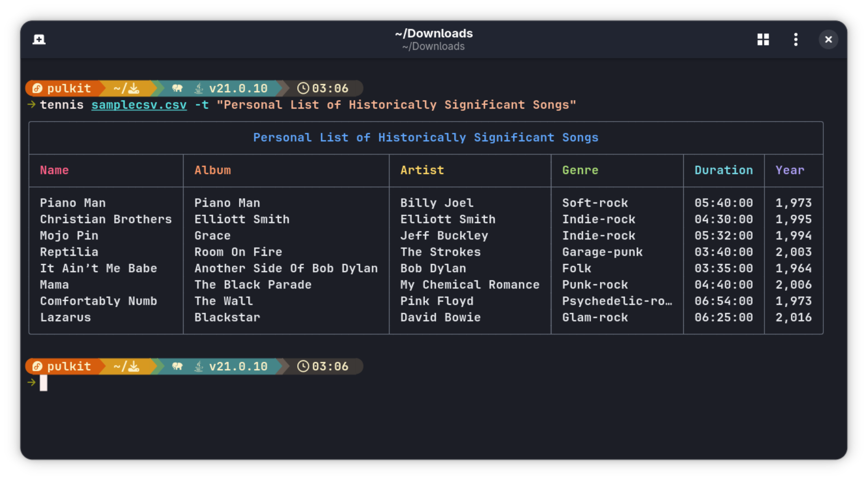Viewport: 868px width, 480px height.
Task: Click the elephant PostgreSQL icon in the prompt
Action: (x=177, y=88)
